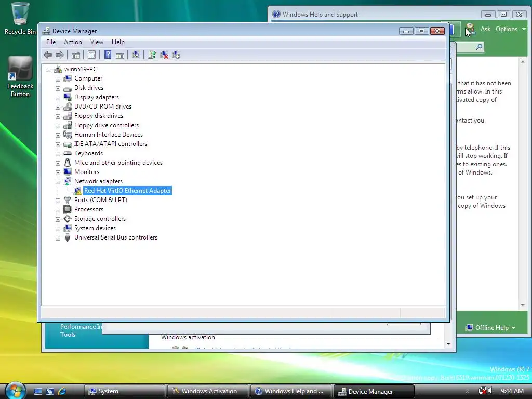Click the 9:44 AM taskbar clock
The image size is (532, 399).
click(x=512, y=391)
